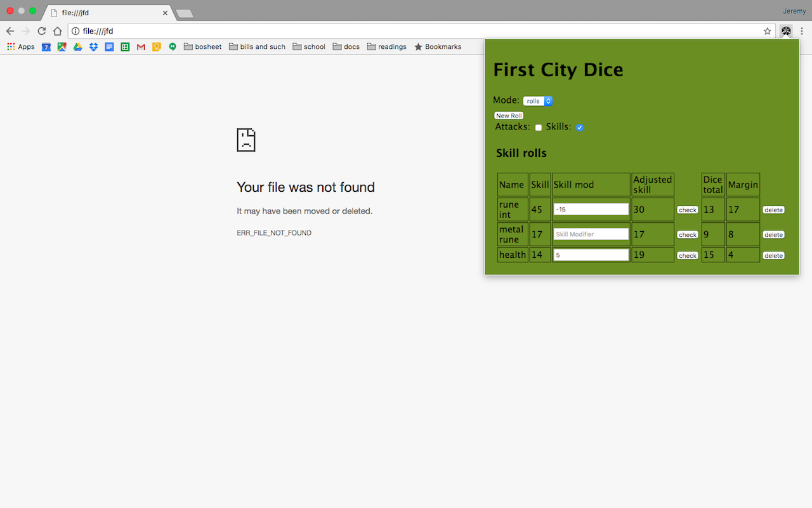Click the browser forward arrow
Image resolution: width=812 pixels, height=508 pixels.
pyautogui.click(x=26, y=30)
